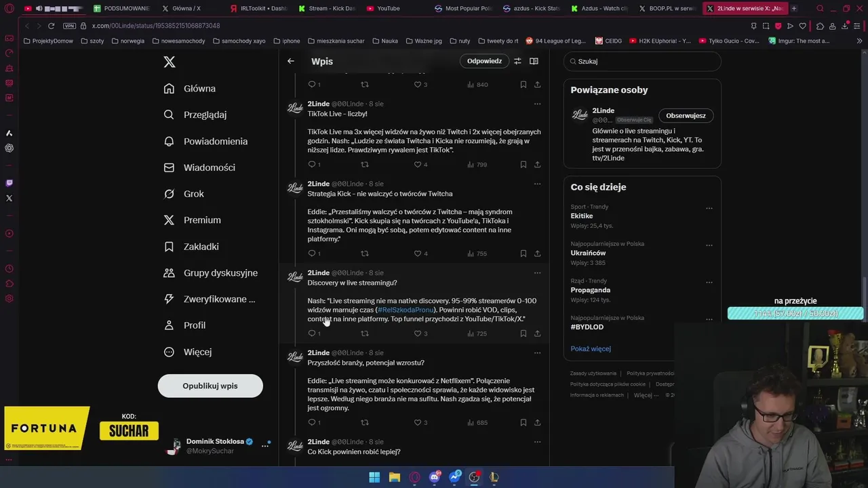Click the Szukaj search field
This screenshot has width=868, height=488.
(x=642, y=61)
